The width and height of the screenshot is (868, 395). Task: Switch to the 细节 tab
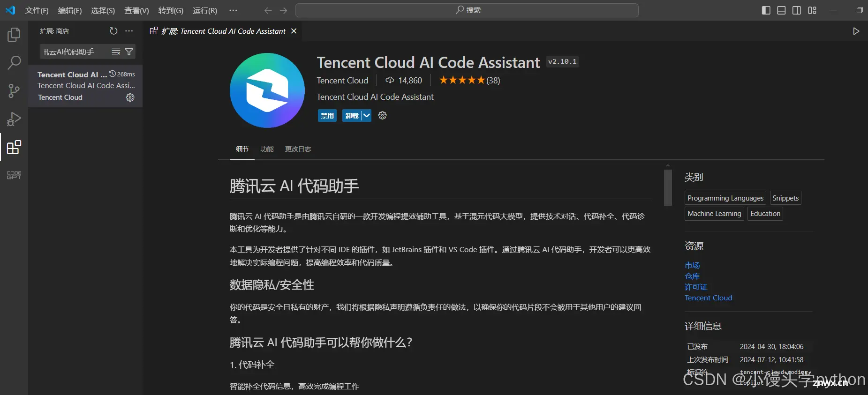[x=242, y=149]
